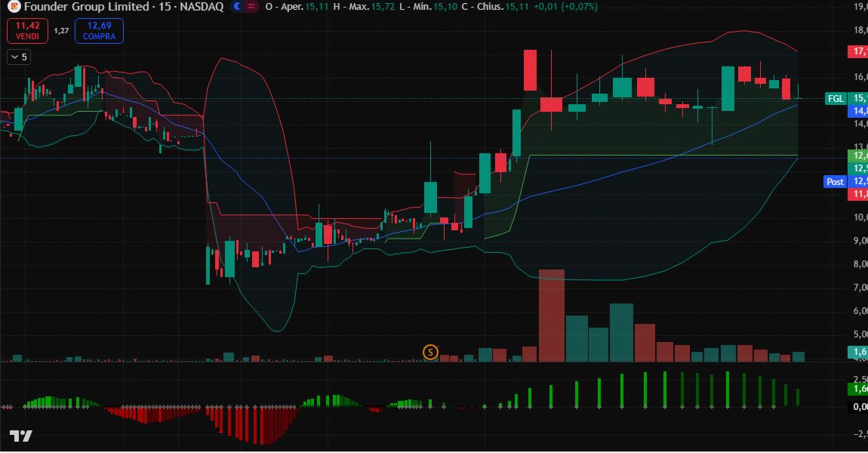Screen dimensions: 868x453
Task: Click the moon market-closed status icon
Action: coord(237,7)
